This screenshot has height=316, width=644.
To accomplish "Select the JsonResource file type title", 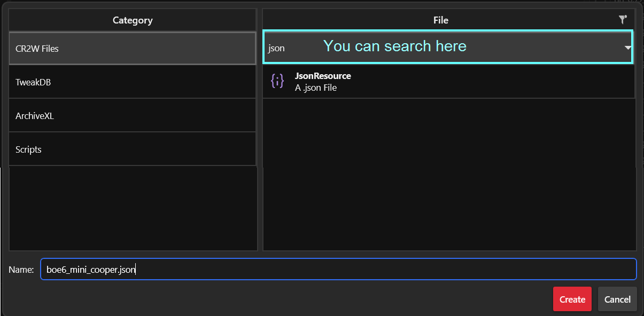I will (323, 76).
